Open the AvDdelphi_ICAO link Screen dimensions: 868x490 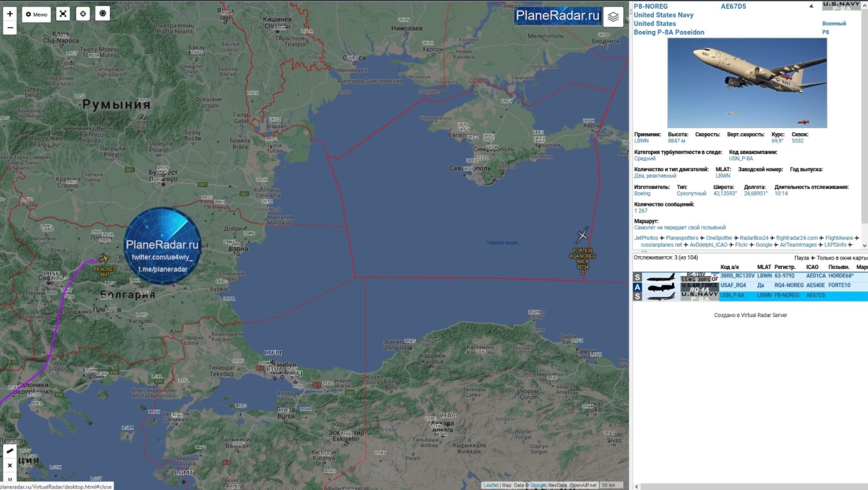(708, 245)
